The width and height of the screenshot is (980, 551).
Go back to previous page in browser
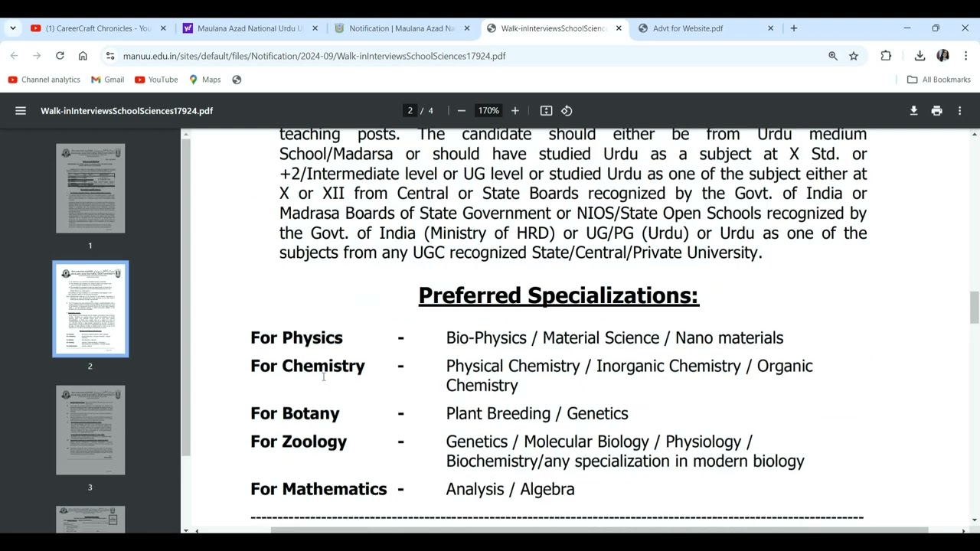click(14, 56)
